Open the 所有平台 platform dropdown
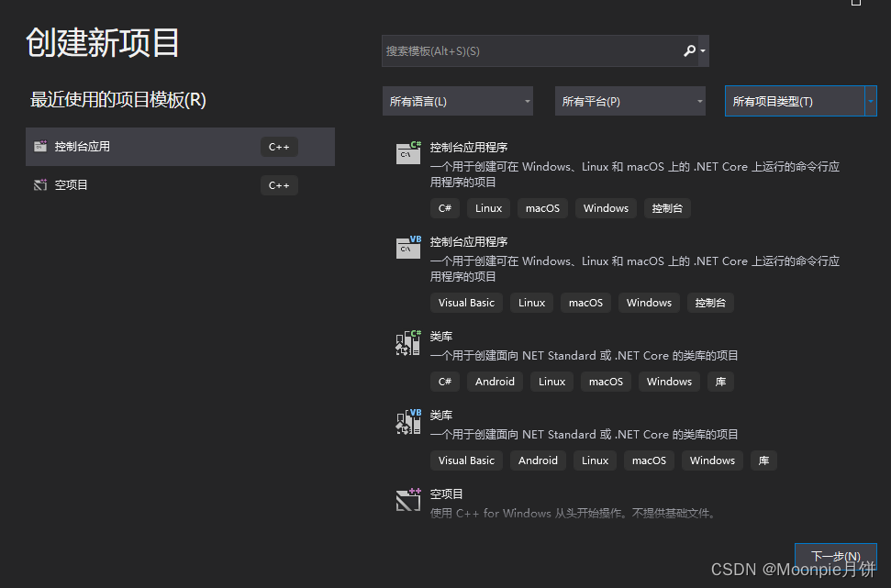This screenshot has height=588, width=891. [629, 101]
